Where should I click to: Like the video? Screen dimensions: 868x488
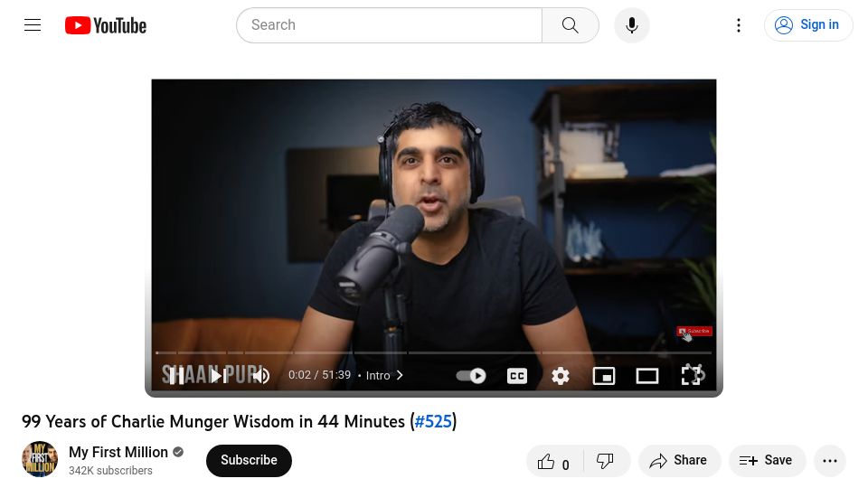tap(554, 461)
